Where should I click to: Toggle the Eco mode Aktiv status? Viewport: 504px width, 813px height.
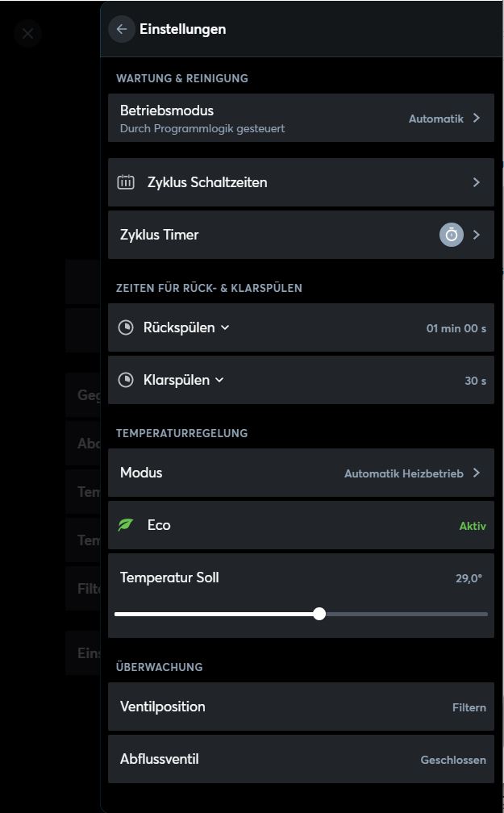click(x=473, y=526)
